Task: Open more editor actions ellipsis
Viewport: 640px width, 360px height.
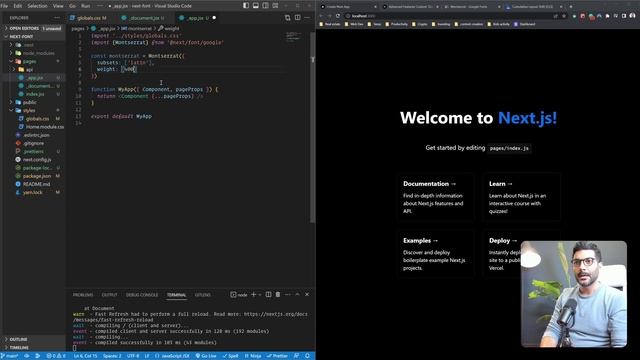Action: pyautogui.click(x=307, y=18)
